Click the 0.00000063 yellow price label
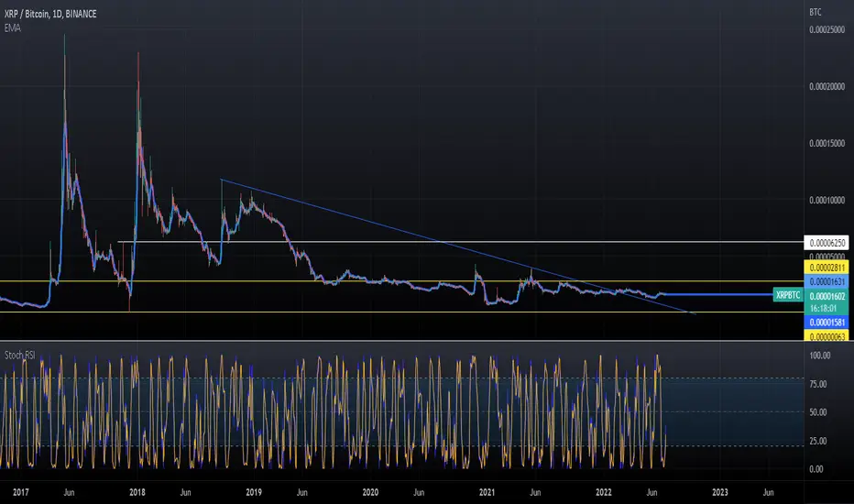Image resolution: width=854 pixels, height=504 pixels. click(827, 336)
